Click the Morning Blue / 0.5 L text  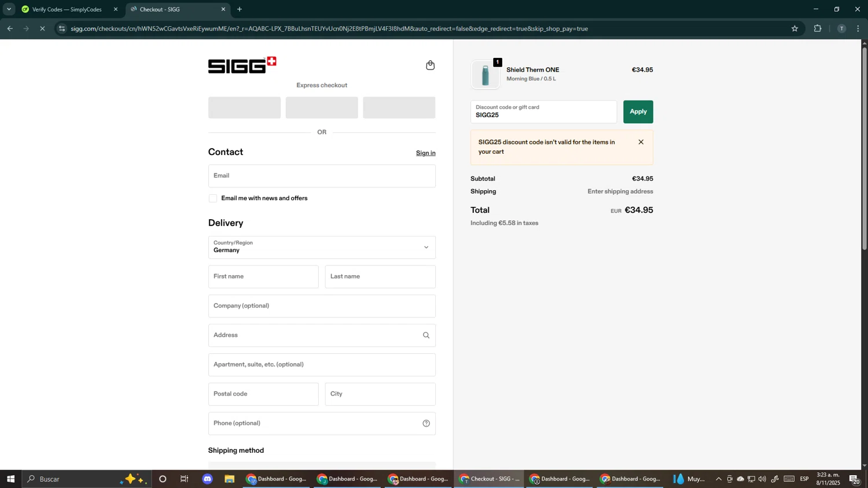coord(531,79)
